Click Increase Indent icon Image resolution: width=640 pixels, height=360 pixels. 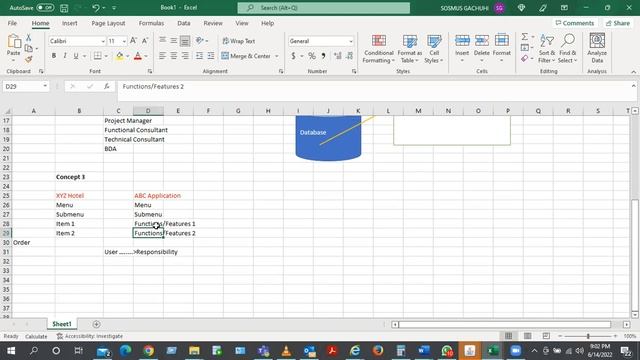211,56
